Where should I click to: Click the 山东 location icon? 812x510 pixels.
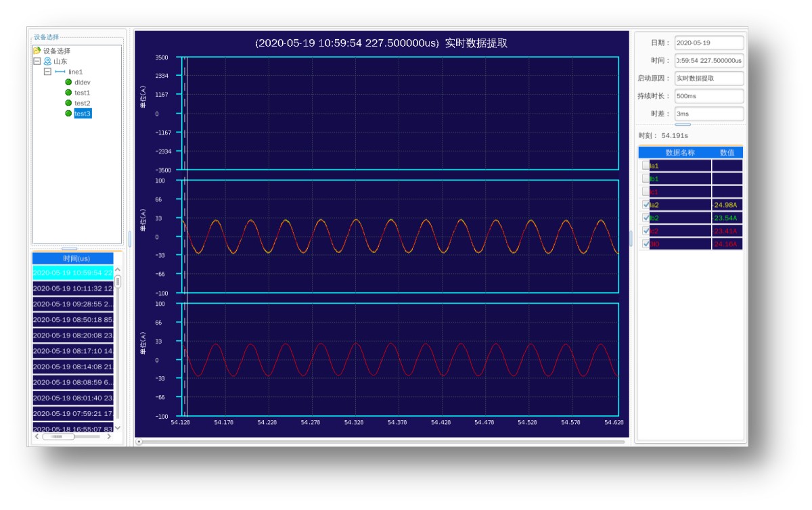[47, 61]
